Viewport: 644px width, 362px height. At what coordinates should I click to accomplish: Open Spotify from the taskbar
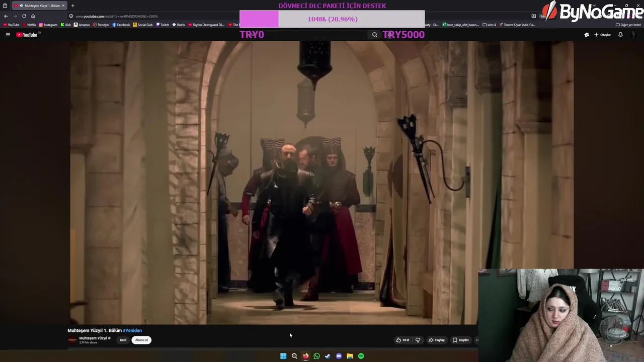pyautogui.click(x=361, y=356)
